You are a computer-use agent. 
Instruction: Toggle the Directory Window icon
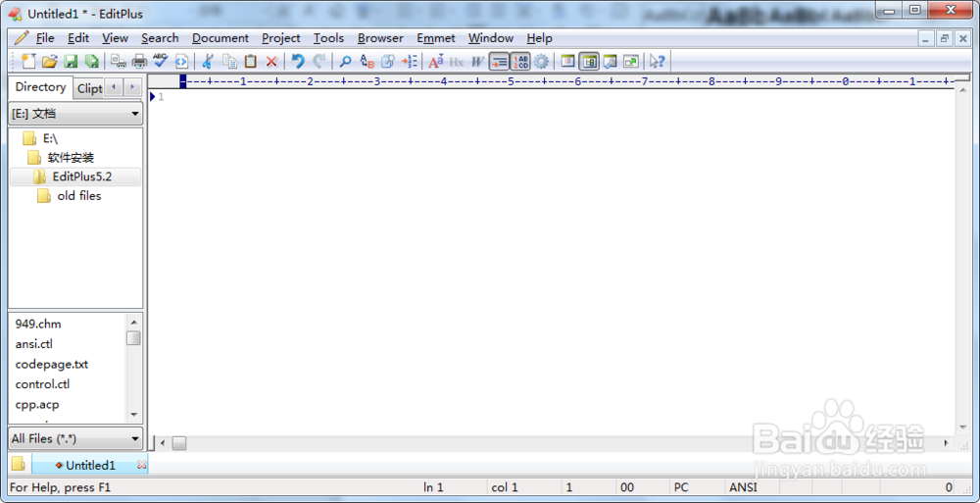(x=589, y=62)
